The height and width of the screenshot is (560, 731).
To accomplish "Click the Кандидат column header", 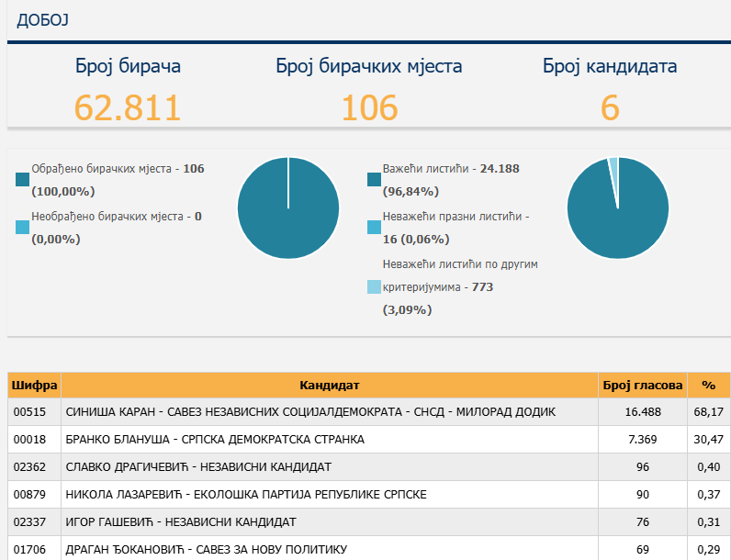I will pyautogui.click(x=329, y=385).
